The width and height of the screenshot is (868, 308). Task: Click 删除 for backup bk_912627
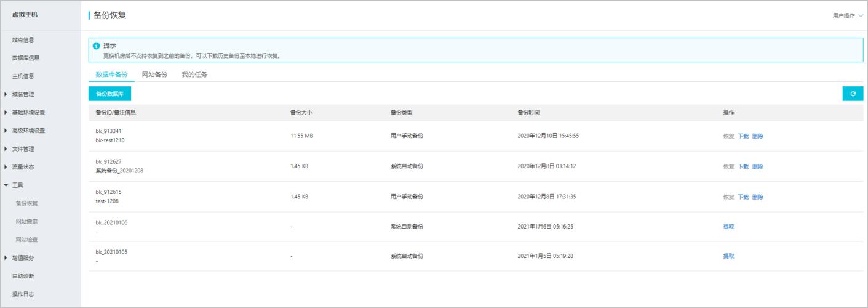pos(758,166)
